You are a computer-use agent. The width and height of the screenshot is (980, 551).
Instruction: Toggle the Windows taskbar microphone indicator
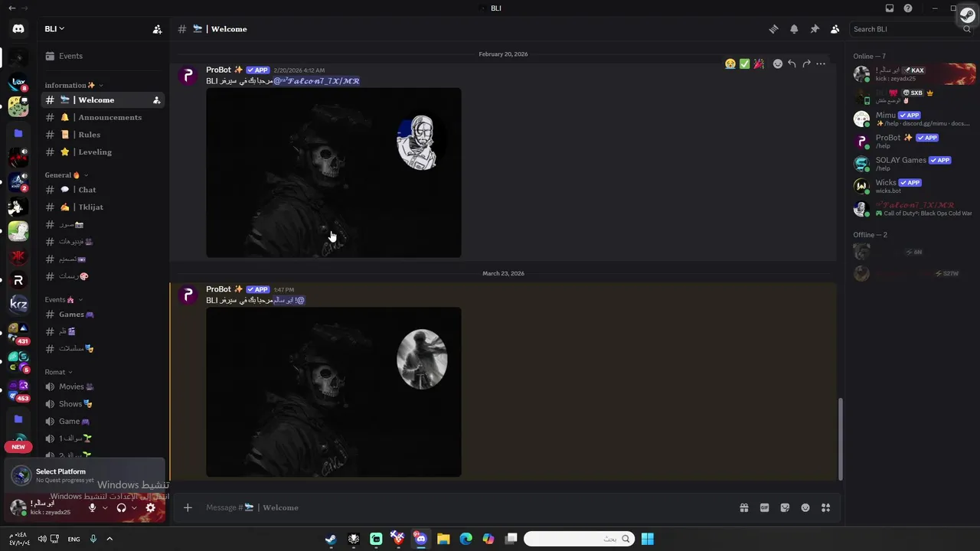[x=93, y=539]
